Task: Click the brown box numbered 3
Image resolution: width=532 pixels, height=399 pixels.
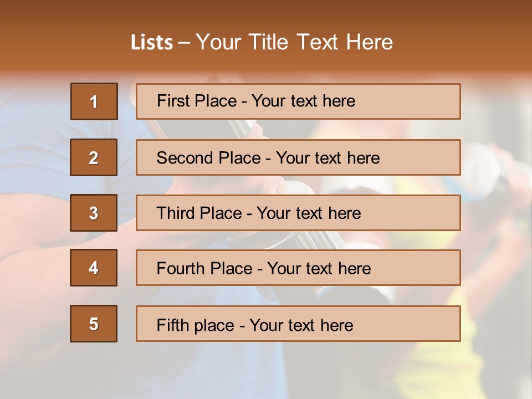Action: pos(94,213)
